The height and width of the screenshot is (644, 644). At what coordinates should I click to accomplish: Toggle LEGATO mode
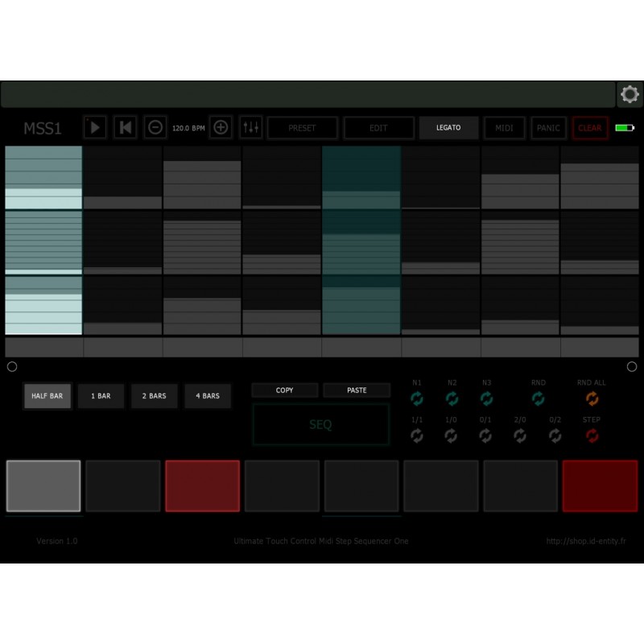[x=448, y=127]
